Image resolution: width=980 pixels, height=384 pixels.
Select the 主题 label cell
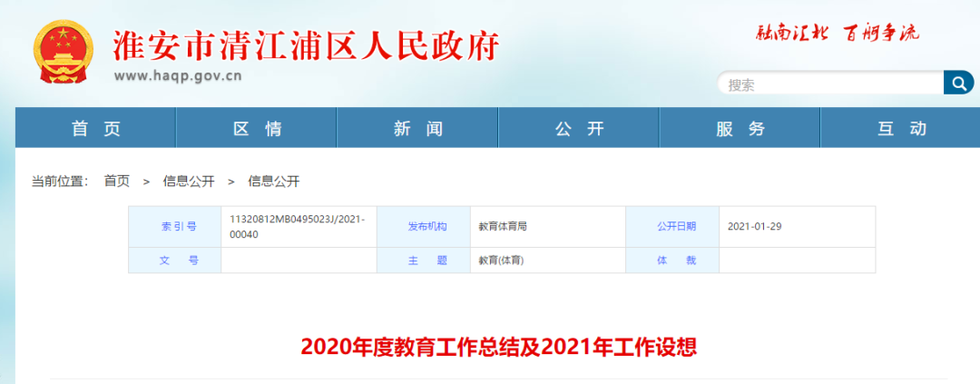tap(424, 261)
